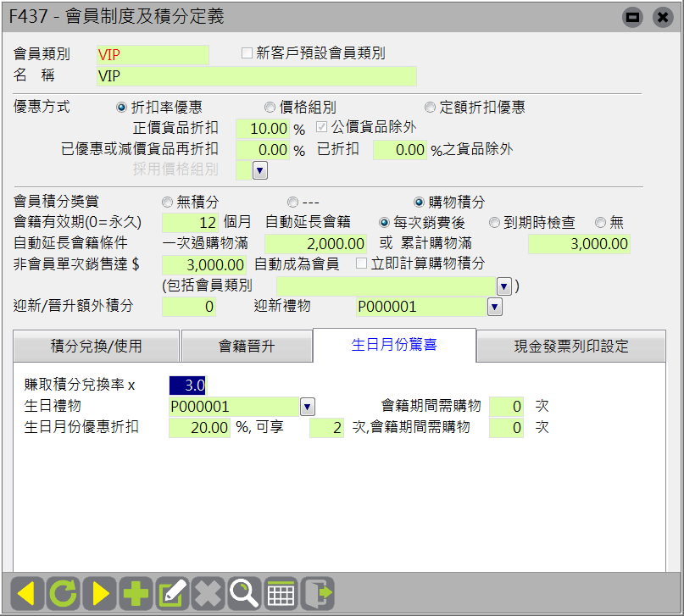This screenshot has height=616, width=684.
Task: Maximize the F437 window
Action: pyautogui.click(x=632, y=18)
